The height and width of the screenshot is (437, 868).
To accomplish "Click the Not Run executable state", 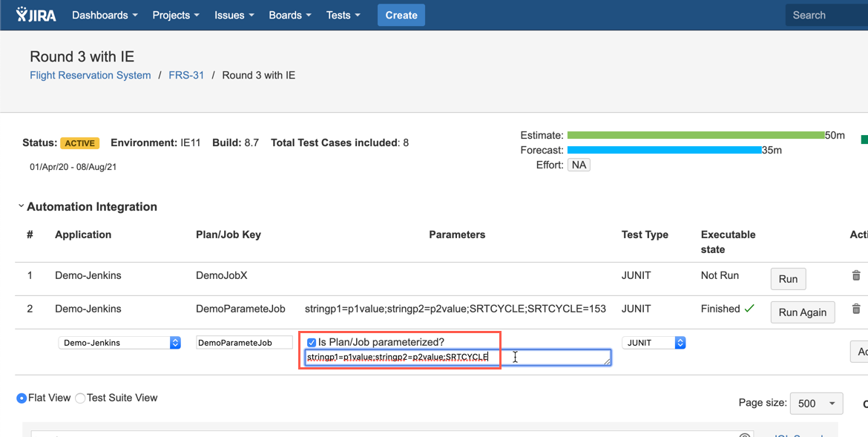I will [720, 275].
